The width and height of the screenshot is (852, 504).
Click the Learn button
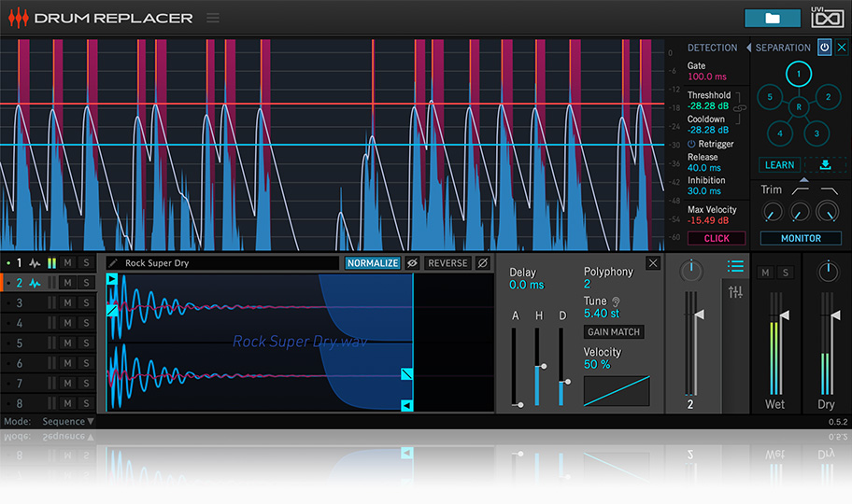coord(779,164)
